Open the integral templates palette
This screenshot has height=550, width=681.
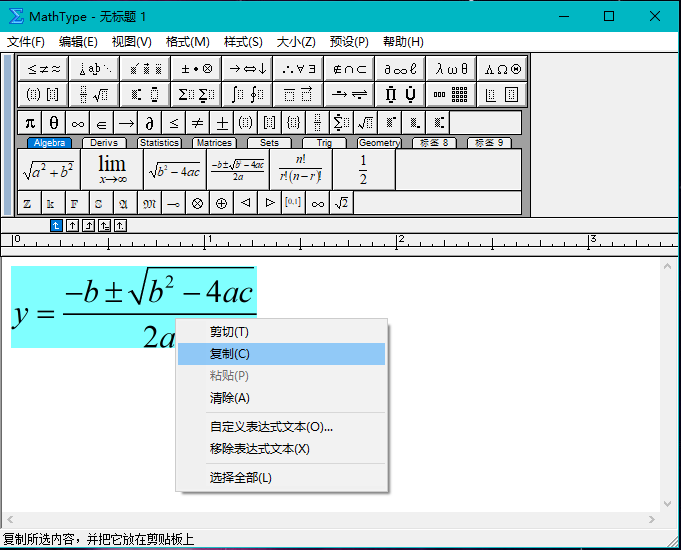[247, 94]
